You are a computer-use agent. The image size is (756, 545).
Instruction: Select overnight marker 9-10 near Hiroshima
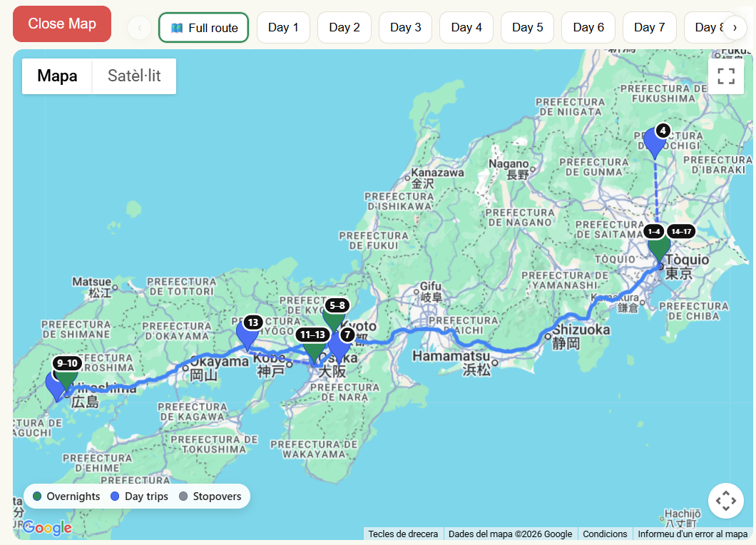66,363
